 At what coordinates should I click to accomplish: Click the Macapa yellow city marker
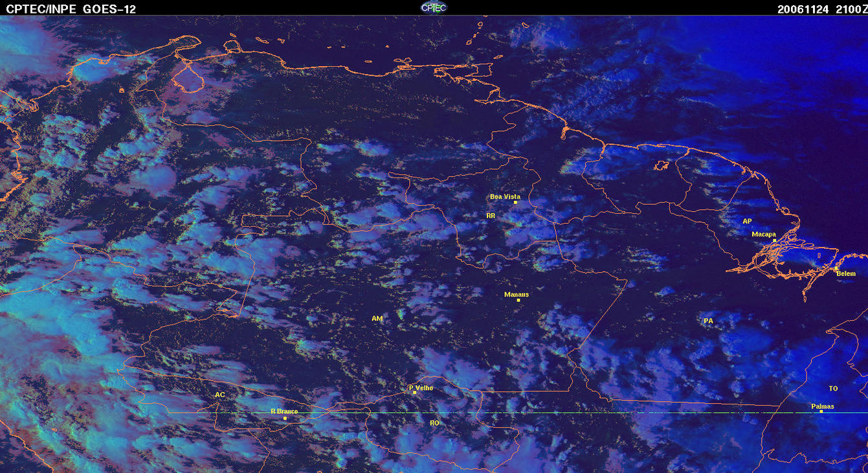click(x=774, y=240)
